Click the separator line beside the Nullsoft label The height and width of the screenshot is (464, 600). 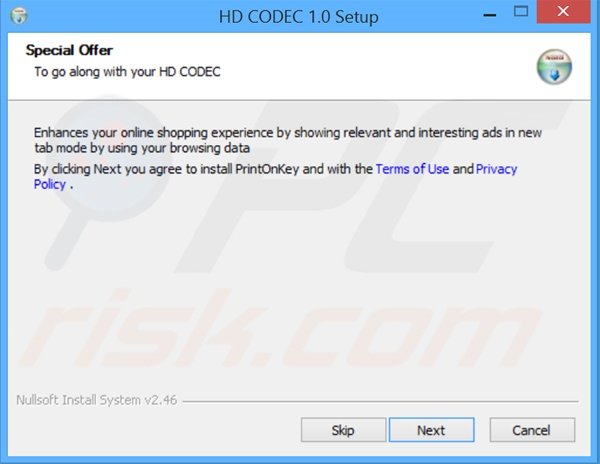[380, 402]
